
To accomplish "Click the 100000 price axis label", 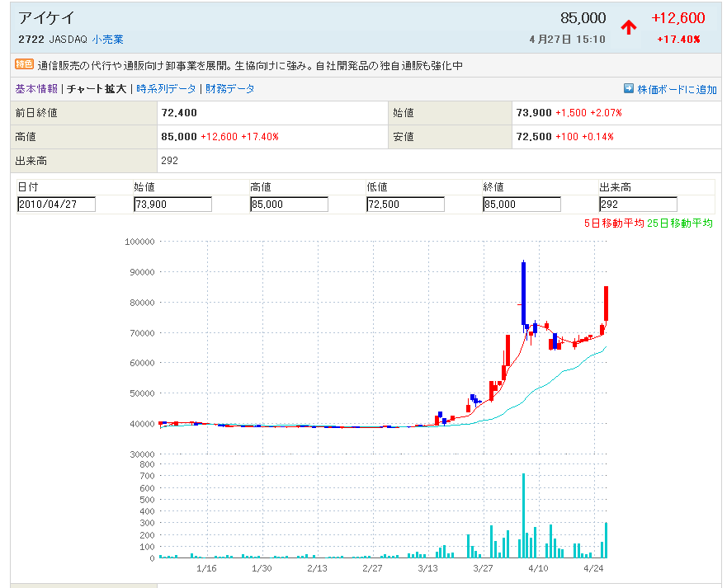I will pyautogui.click(x=139, y=242).
